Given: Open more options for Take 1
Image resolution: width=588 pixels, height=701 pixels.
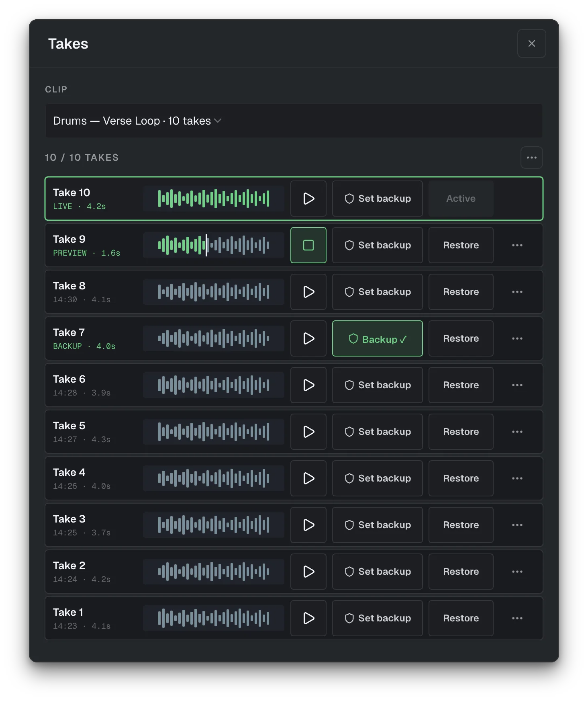Looking at the screenshot, I should (x=517, y=618).
